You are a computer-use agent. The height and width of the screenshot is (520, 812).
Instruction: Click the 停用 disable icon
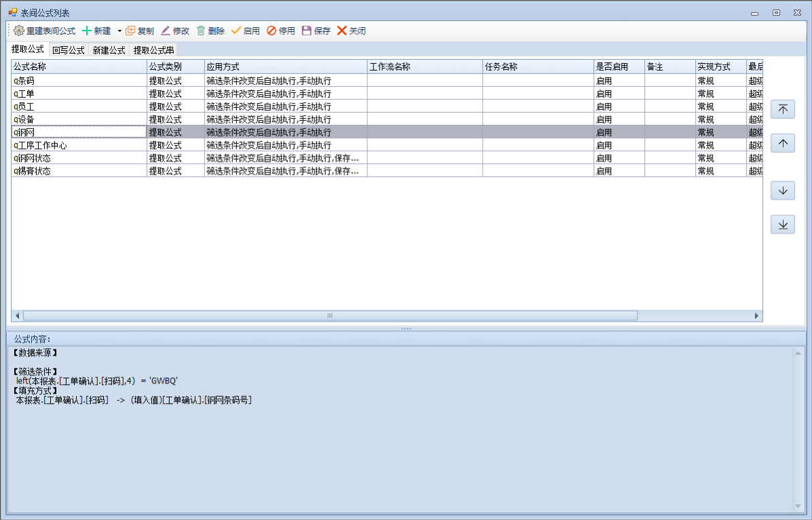[272, 31]
